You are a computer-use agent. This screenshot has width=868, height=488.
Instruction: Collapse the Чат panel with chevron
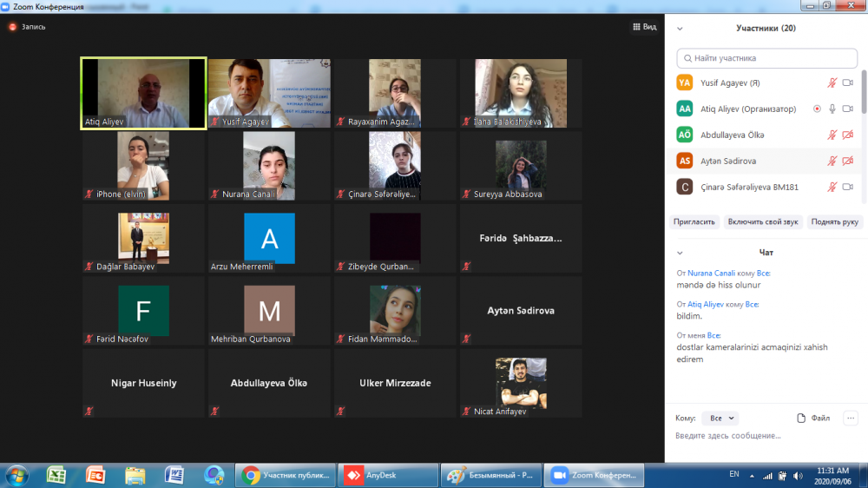680,253
